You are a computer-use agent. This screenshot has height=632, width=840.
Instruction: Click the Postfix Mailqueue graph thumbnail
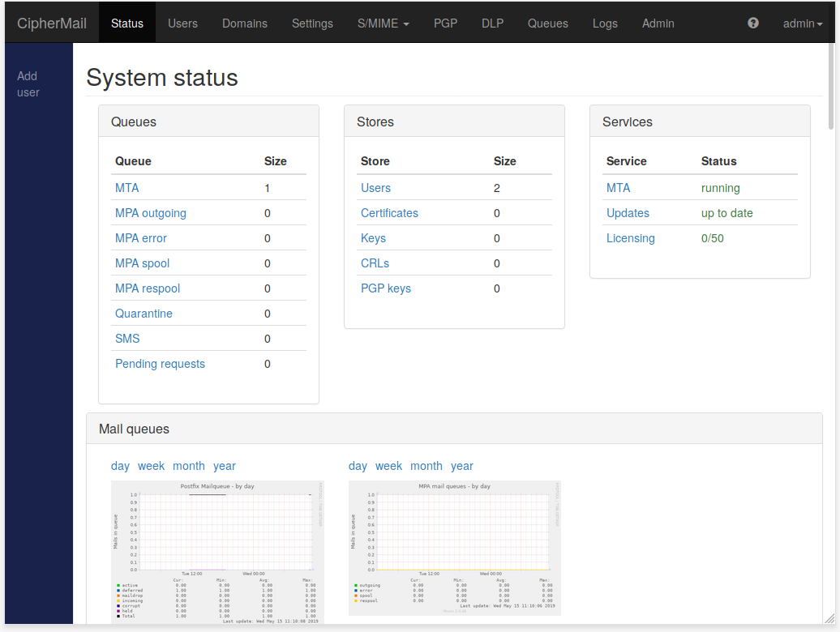[217, 552]
